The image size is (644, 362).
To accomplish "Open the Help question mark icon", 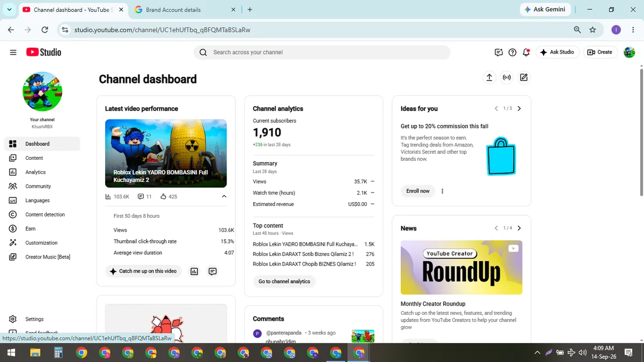I will (x=513, y=52).
